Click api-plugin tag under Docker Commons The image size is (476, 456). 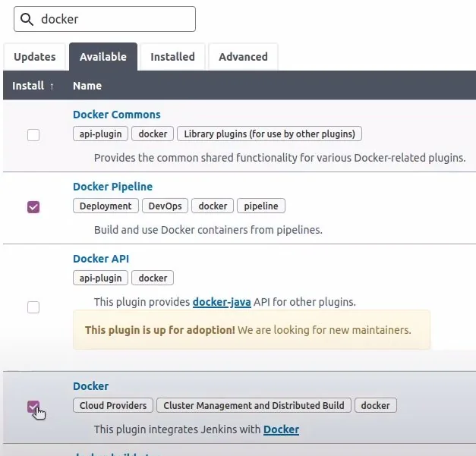click(x=100, y=134)
